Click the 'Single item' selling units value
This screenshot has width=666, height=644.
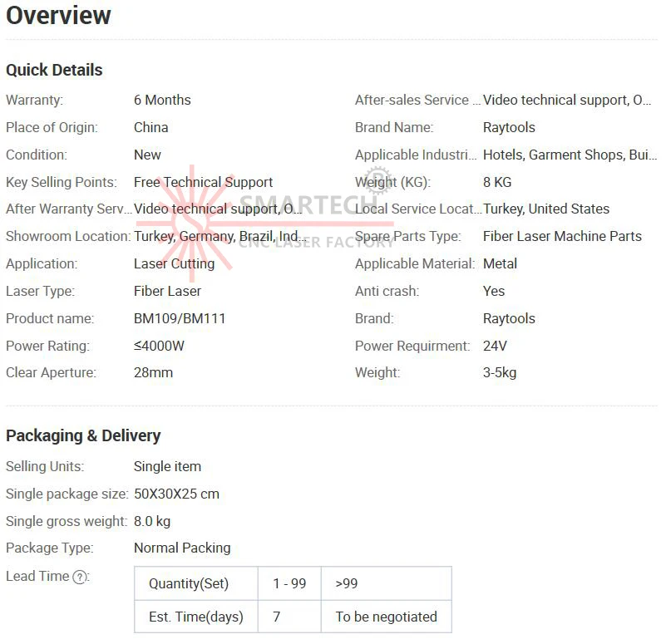pyautogui.click(x=167, y=466)
